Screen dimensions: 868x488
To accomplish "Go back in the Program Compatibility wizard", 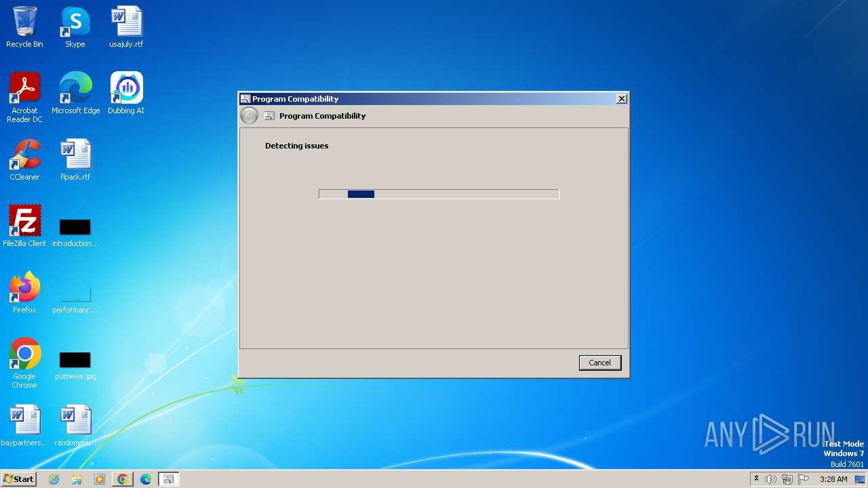I will 250,116.
